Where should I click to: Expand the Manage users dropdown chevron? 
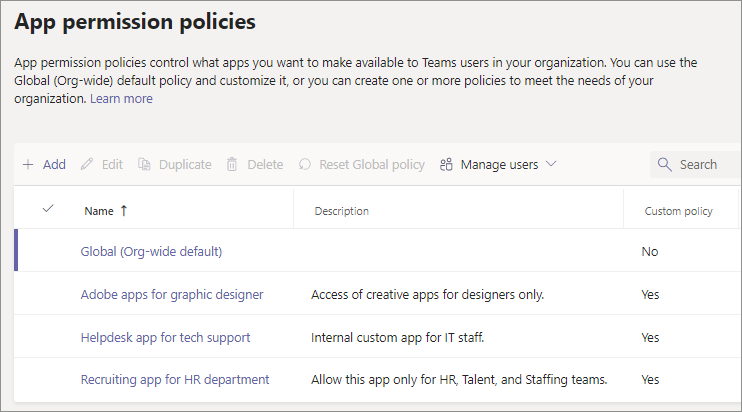(x=551, y=164)
